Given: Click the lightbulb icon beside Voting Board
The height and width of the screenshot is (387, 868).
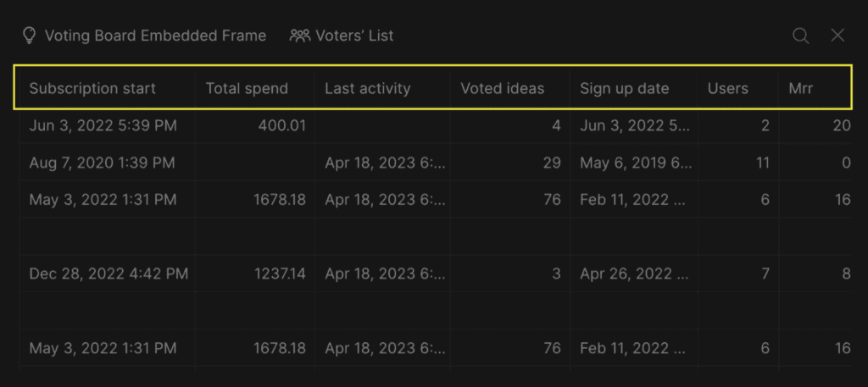Looking at the screenshot, I should click(x=30, y=36).
